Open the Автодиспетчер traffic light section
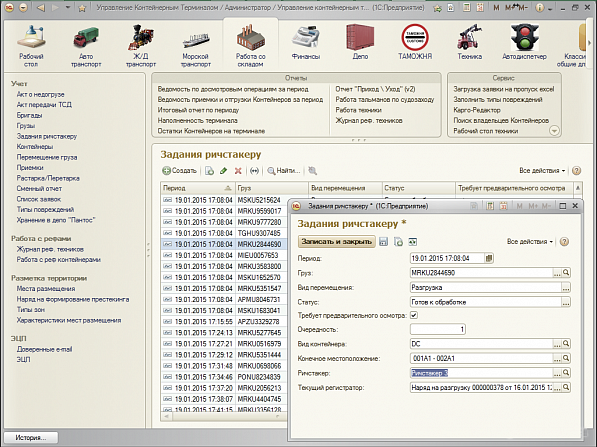The image size is (597, 447). 524,42
